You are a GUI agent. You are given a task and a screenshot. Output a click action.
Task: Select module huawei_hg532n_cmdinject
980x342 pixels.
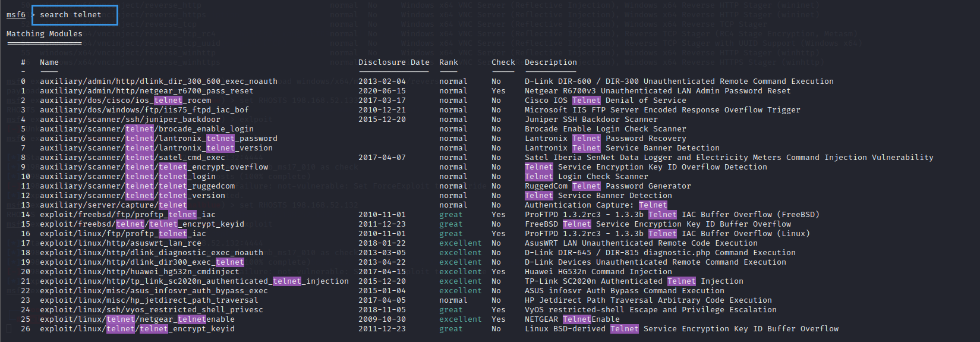[x=140, y=272]
